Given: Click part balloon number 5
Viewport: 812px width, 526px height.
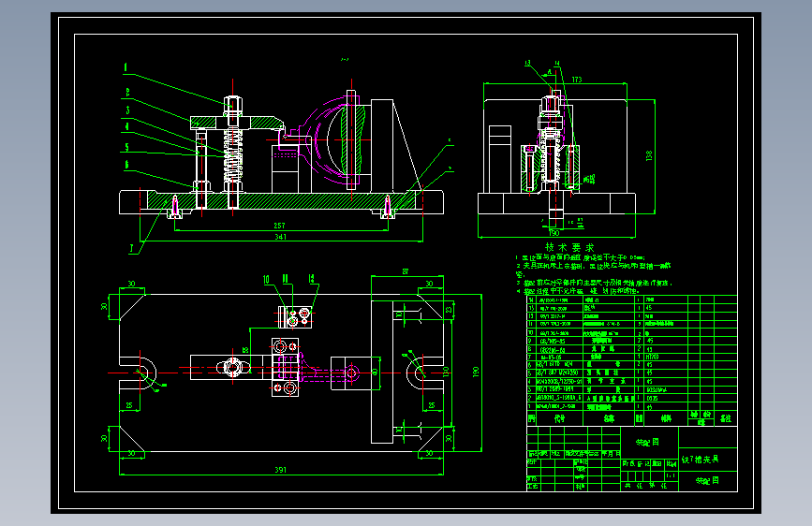Looking at the screenshot, I should [x=126, y=147].
